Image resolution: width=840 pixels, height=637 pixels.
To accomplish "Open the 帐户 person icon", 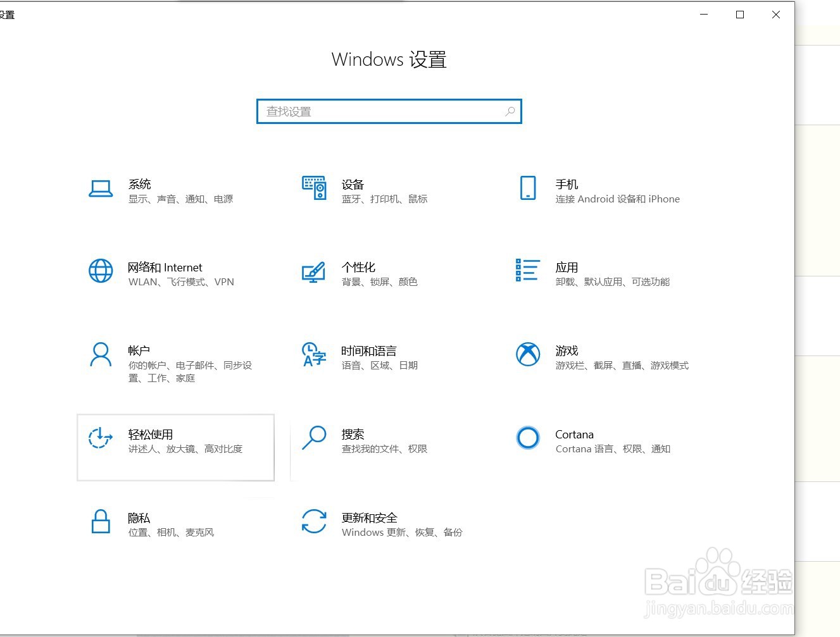I will click(101, 354).
